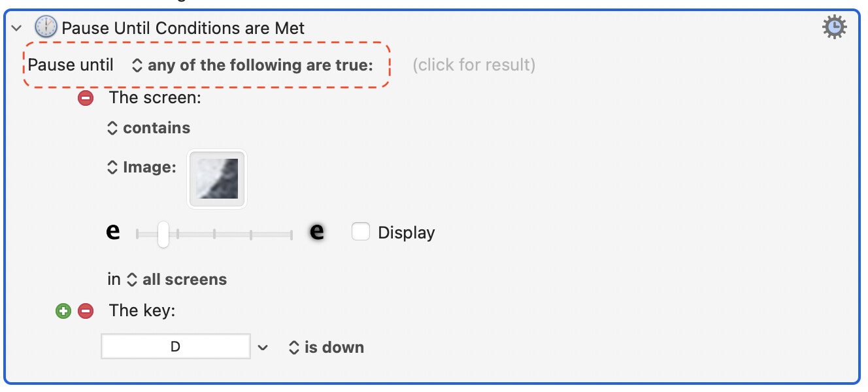
Task: Open the action gear menu
Action: [x=834, y=27]
